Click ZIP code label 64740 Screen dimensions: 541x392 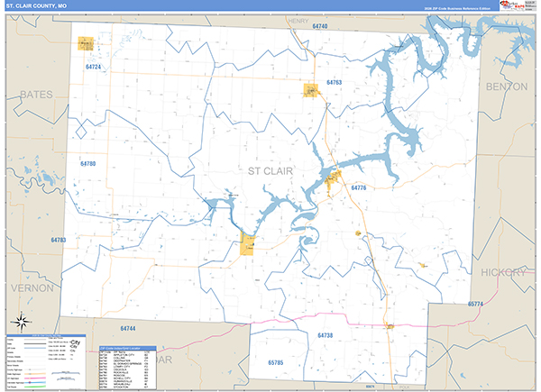pos(320,26)
